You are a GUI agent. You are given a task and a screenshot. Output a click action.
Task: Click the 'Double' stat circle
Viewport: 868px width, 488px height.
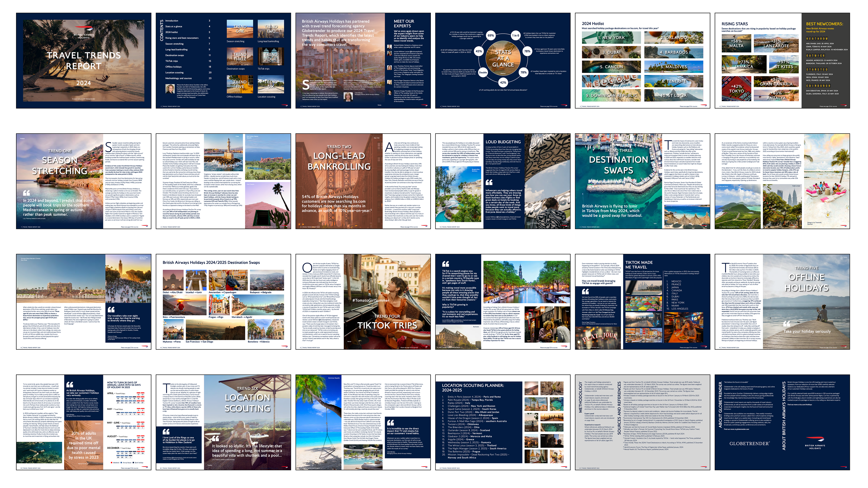pyautogui.click(x=483, y=72)
